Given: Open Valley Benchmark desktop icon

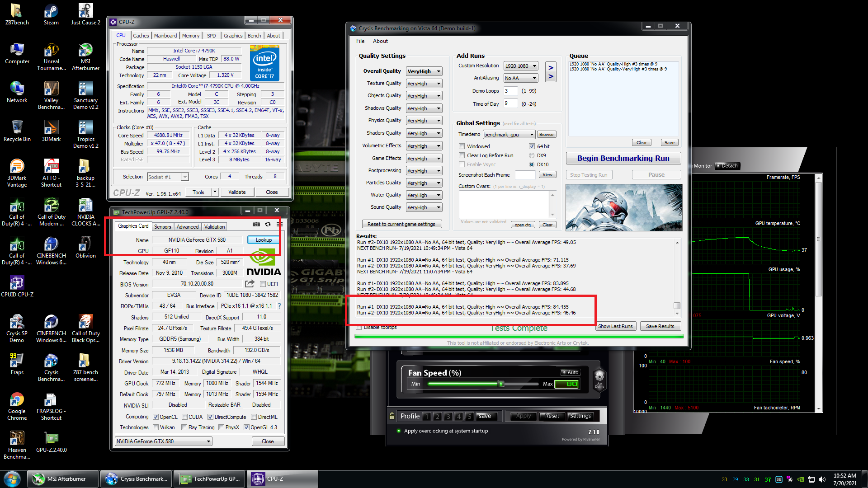Looking at the screenshot, I should tap(51, 96).
